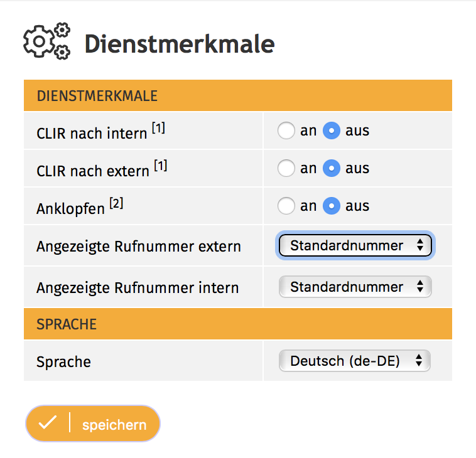Enable Anklopfen with 'an' radio

pyautogui.click(x=286, y=206)
